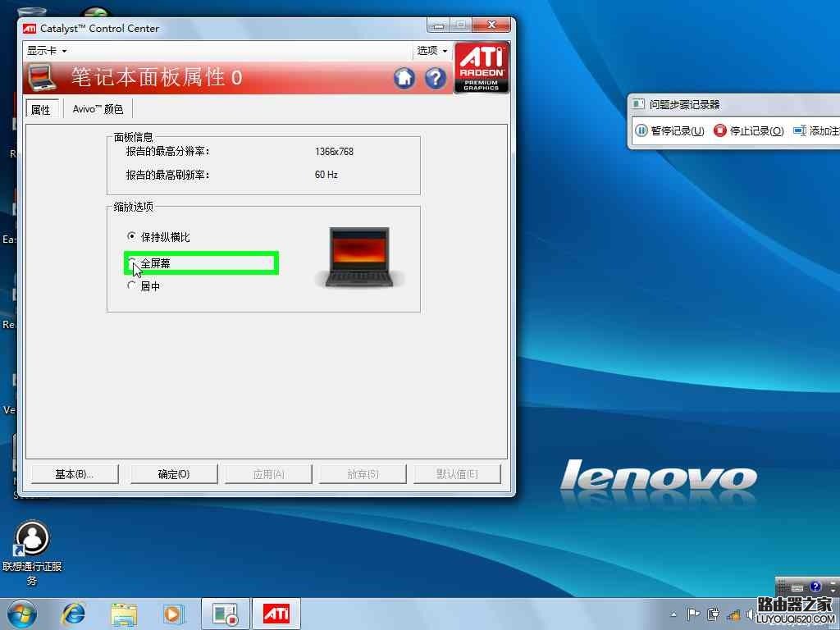This screenshot has width=840, height=630.
Task: Open Windows Media Player from the taskbar
Action: 174,613
